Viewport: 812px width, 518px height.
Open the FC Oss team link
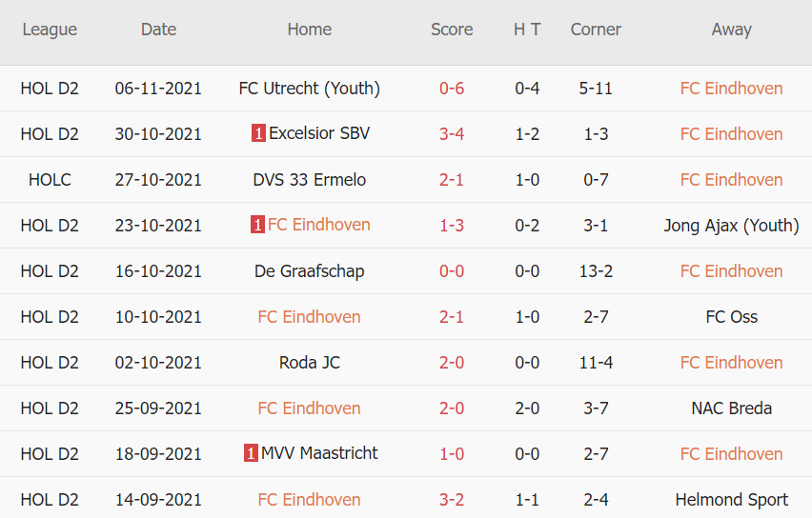click(x=731, y=317)
